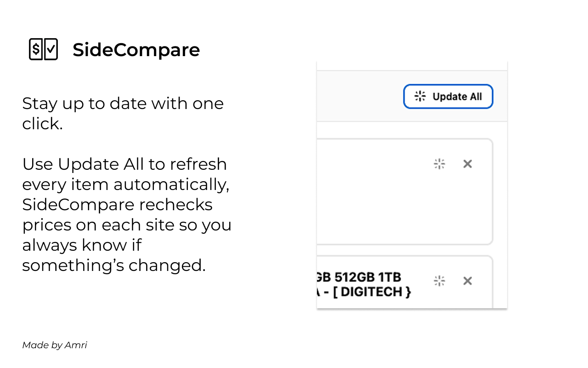
Task: Click the spinner beside the DIGITECH close button
Action: [439, 281]
